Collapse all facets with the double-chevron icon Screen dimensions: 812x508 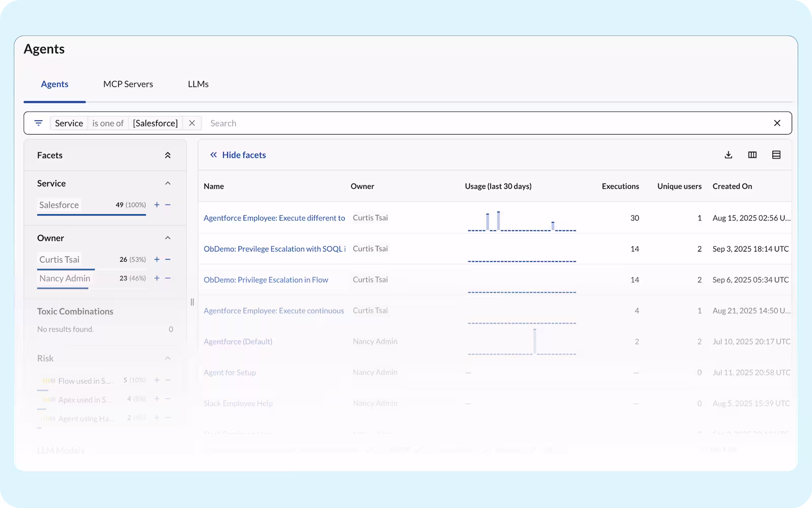[x=167, y=155]
